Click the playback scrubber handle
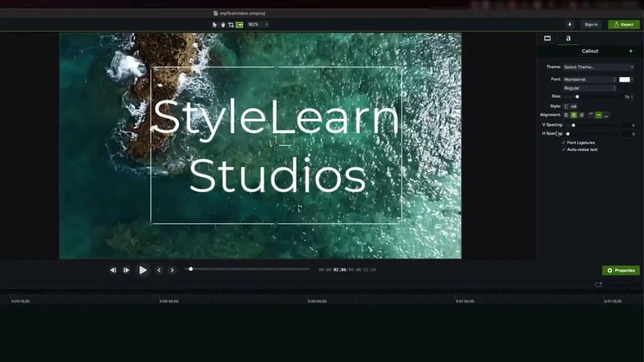The width and height of the screenshot is (644, 362). [x=191, y=269]
